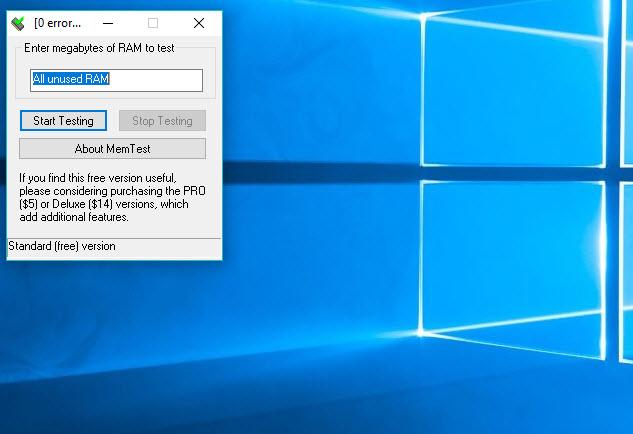Screen dimensions: 633x434
Task: Click the 'All unused RAM' input field
Action: (116, 80)
